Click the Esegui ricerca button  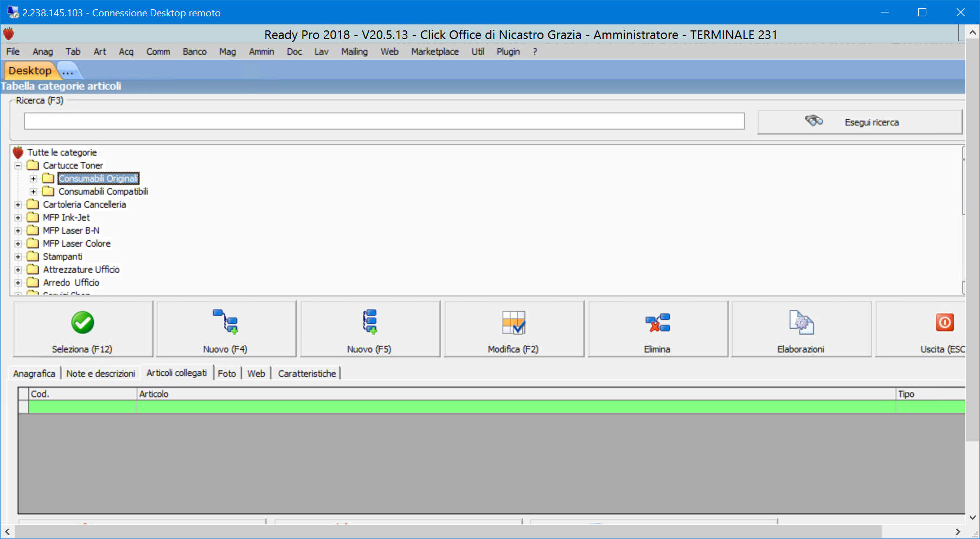point(860,122)
